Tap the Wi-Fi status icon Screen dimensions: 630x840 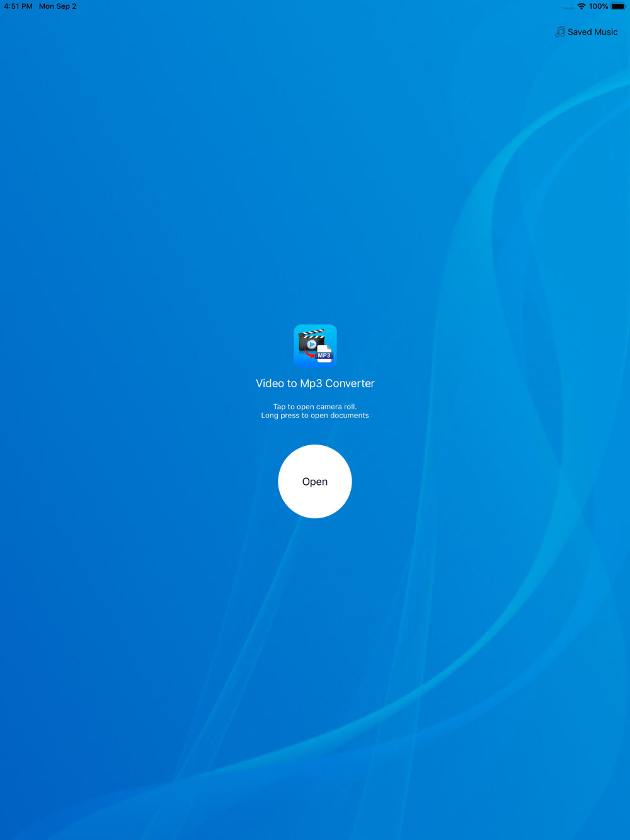(581, 6)
